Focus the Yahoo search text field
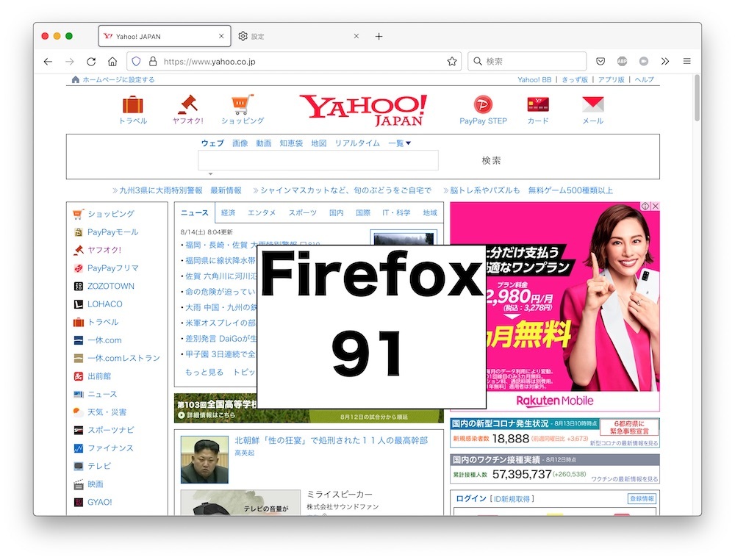 pos(318,160)
